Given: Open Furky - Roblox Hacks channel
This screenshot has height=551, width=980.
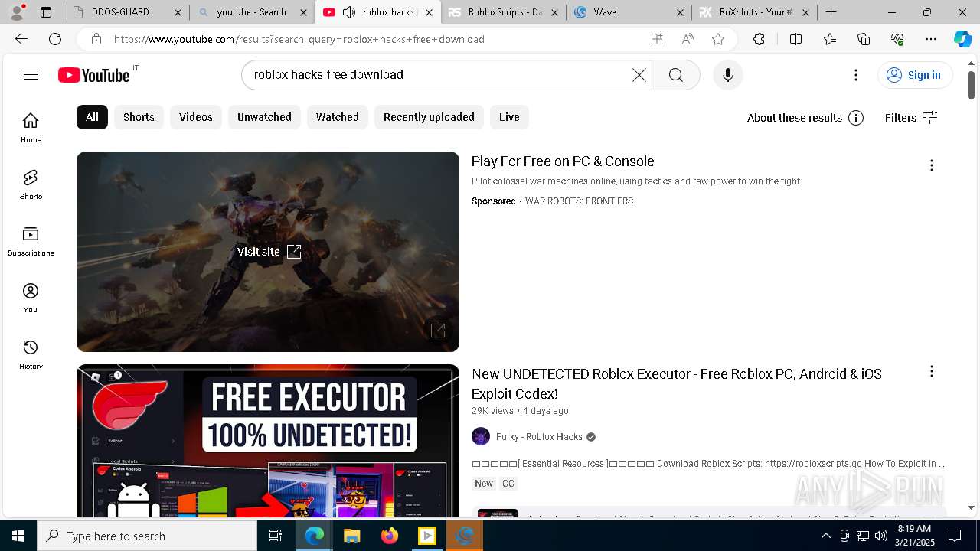Looking at the screenshot, I should click(x=539, y=437).
